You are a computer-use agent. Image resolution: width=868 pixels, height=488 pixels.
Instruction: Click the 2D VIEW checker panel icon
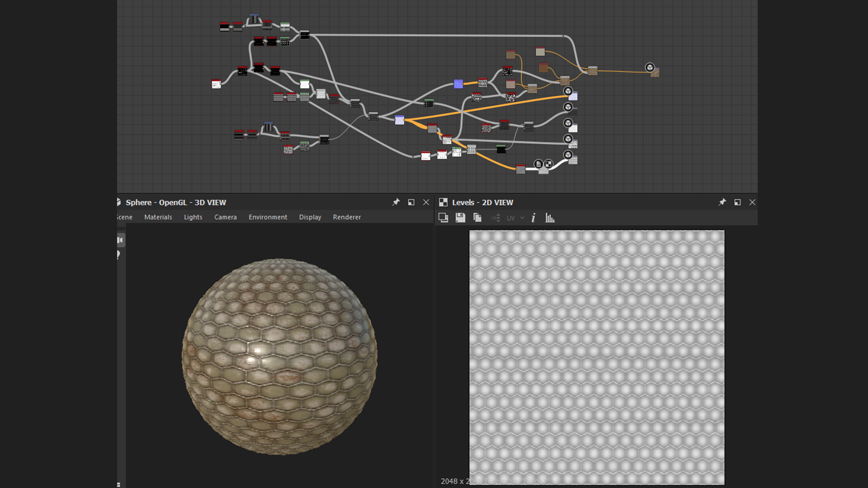point(443,202)
